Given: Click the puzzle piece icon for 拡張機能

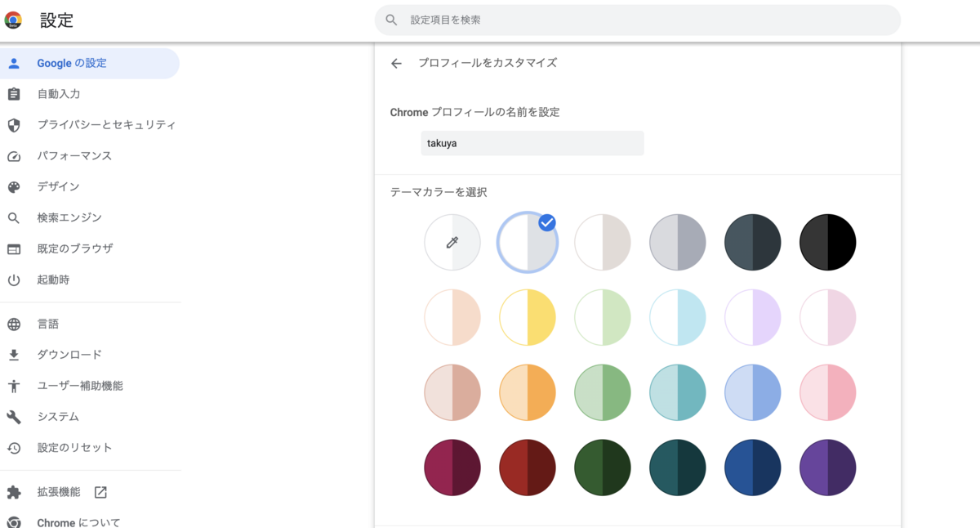Looking at the screenshot, I should (14, 492).
